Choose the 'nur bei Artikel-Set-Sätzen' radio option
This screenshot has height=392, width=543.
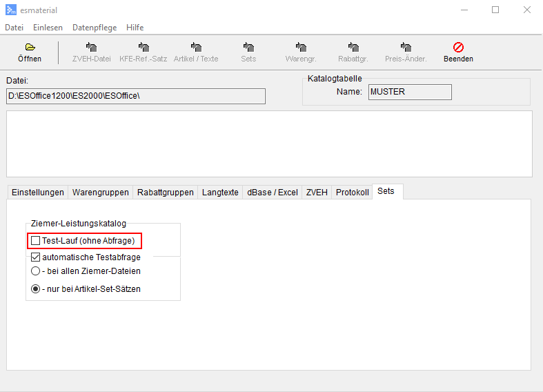coord(36,289)
